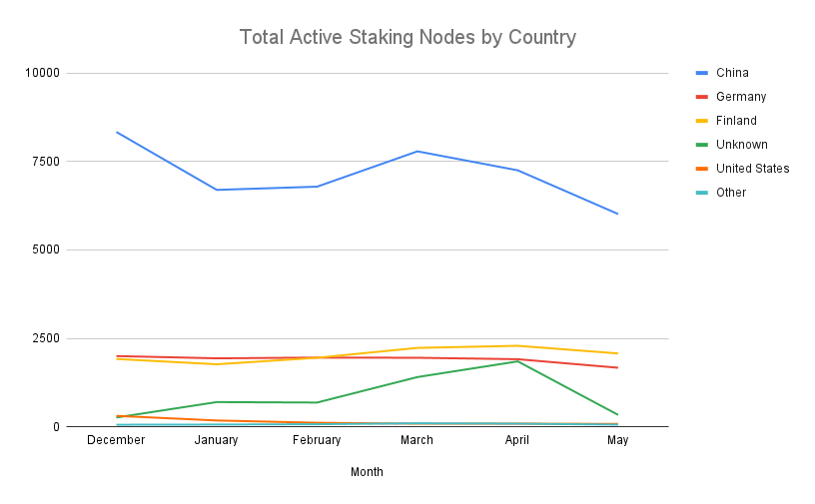Click the 10000 y-axis label
The width and height of the screenshot is (815, 504).
coord(43,73)
